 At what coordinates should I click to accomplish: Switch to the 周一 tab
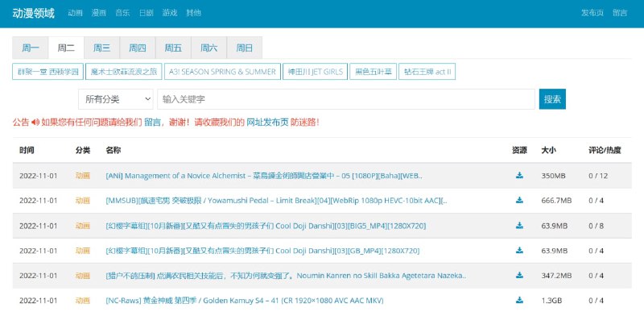click(31, 48)
